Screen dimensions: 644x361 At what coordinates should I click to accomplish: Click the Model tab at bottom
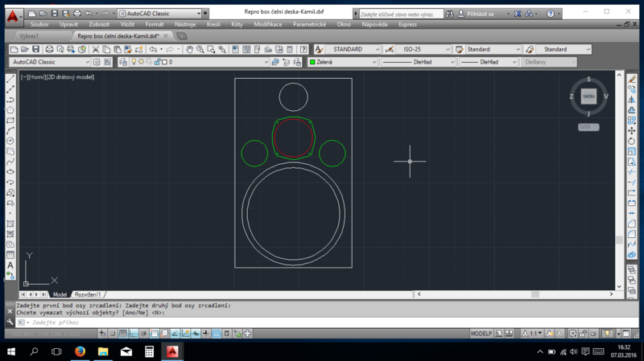pos(60,294)
